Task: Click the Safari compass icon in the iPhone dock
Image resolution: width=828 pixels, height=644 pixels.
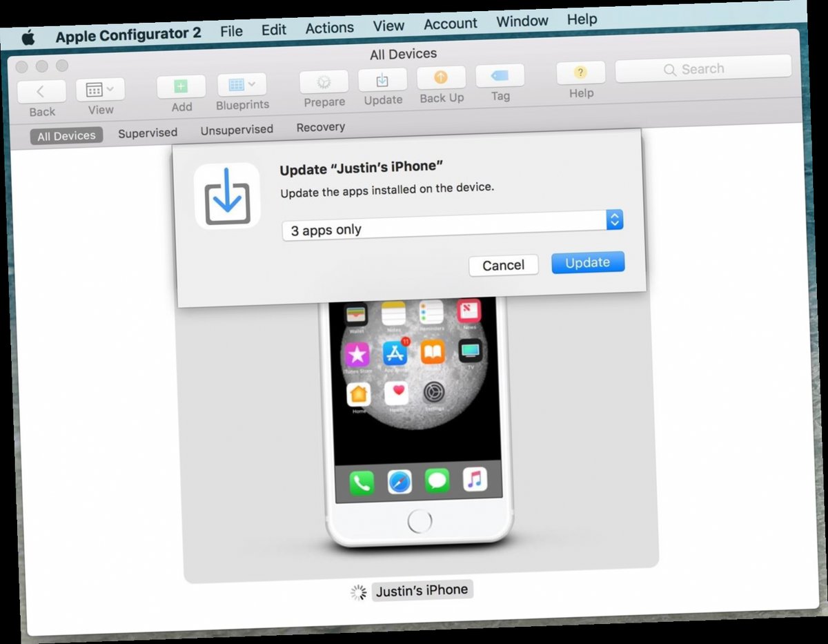Action: pyautogui.click(x=400, y=482)
